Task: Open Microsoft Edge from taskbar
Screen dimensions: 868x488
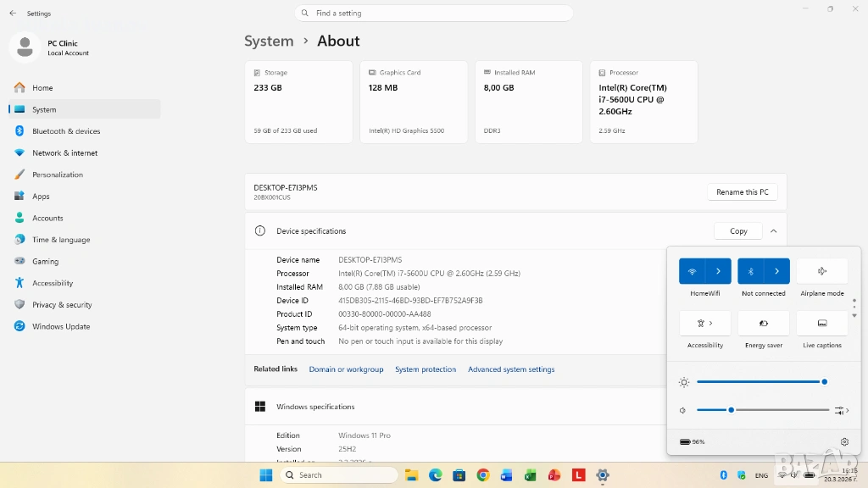Action: click(x=435, y=475)
